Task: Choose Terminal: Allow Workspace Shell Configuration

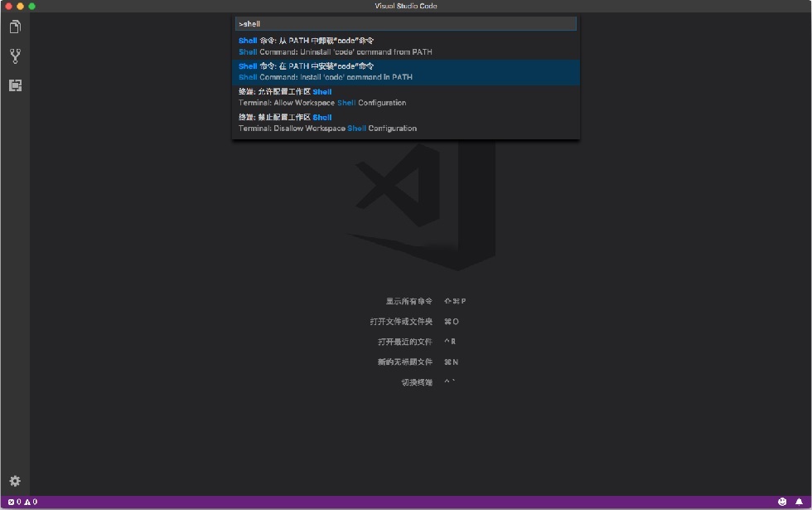Action: point(406,97)
